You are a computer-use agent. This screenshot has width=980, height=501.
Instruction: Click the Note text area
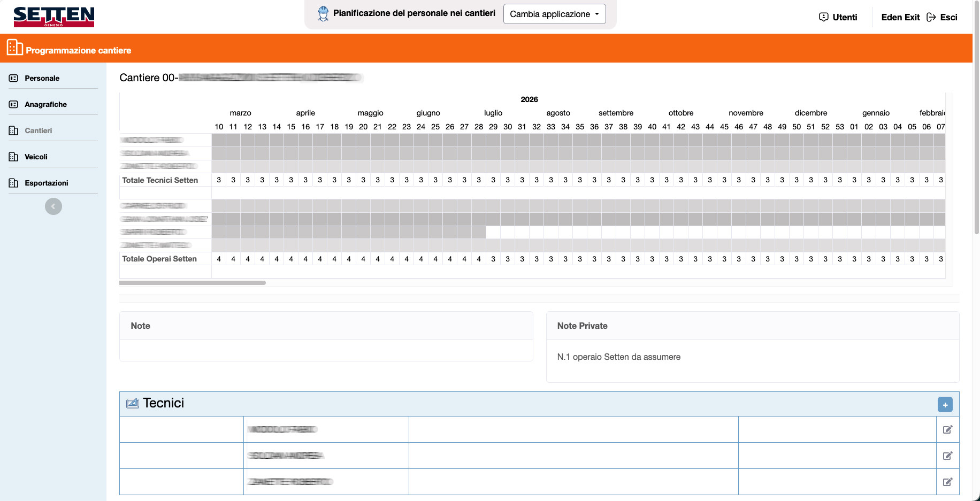pyautogui.click(x=326, y=350)
